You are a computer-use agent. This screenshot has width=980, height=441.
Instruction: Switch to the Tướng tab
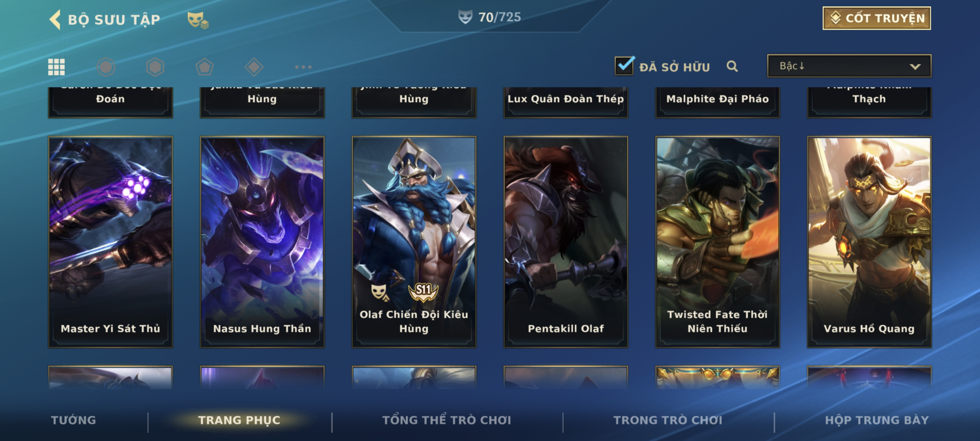click(73, 420)
